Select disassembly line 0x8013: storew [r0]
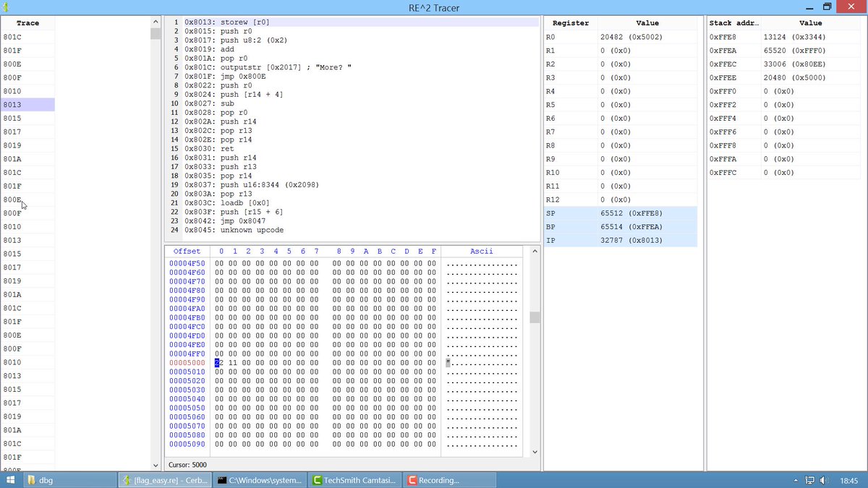 click(x=227, y=22)
